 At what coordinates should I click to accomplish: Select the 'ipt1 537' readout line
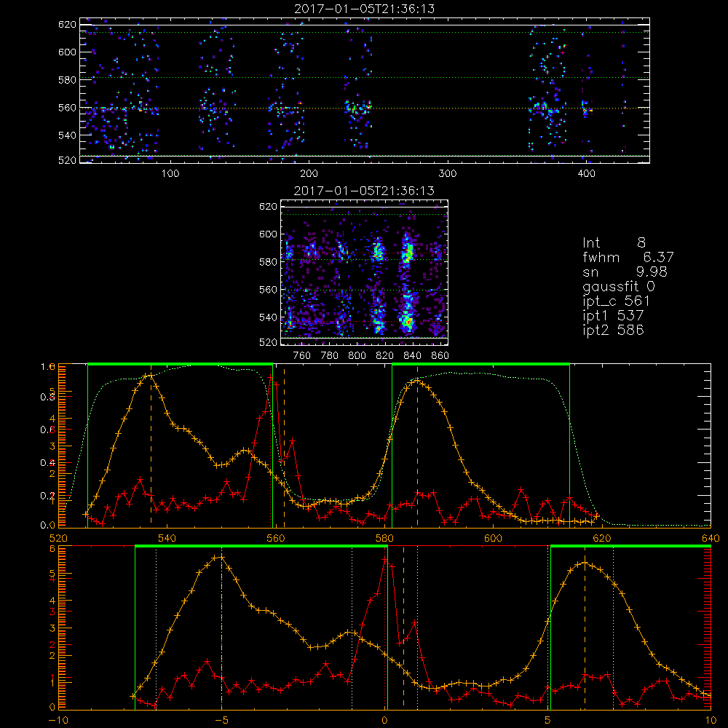tap(613, 316)
